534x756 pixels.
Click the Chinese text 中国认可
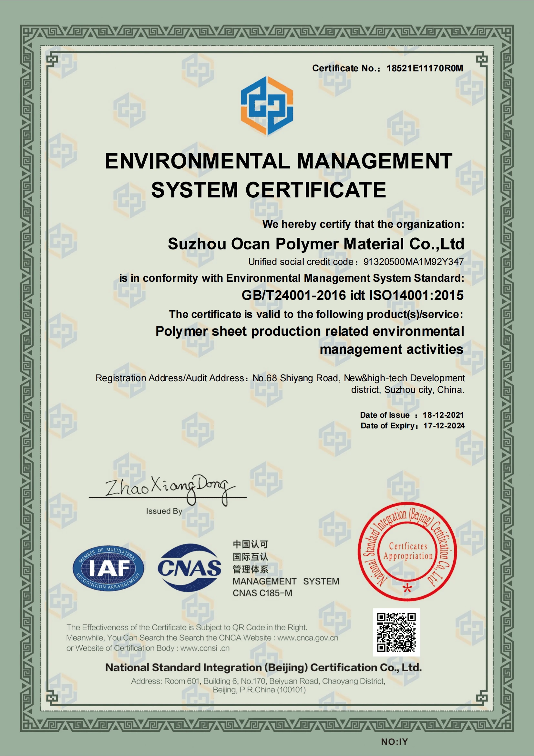[251, 544]
